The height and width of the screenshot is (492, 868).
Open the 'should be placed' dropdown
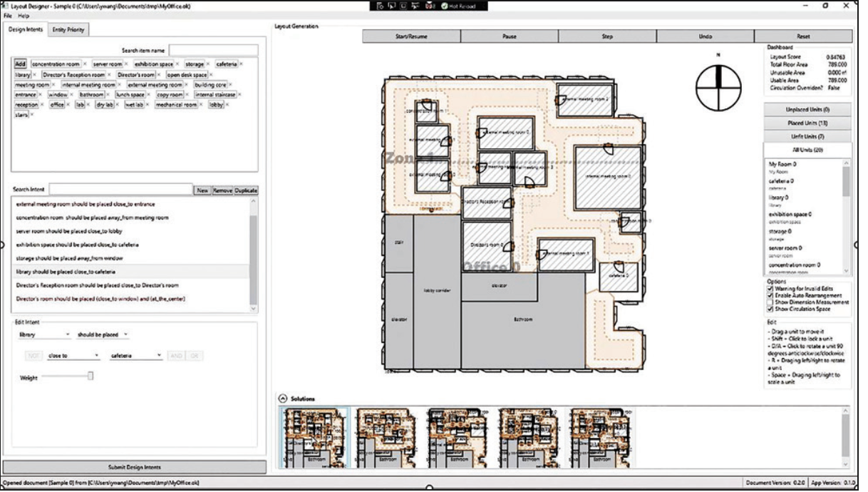coord(102,334)
